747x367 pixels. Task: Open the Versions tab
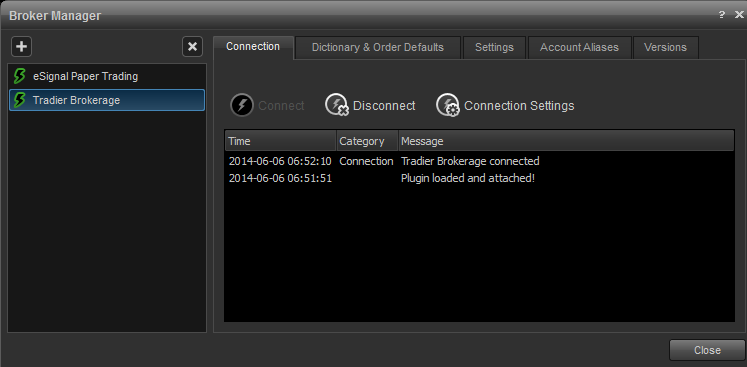pyautogui.click(x=666, y=48)
